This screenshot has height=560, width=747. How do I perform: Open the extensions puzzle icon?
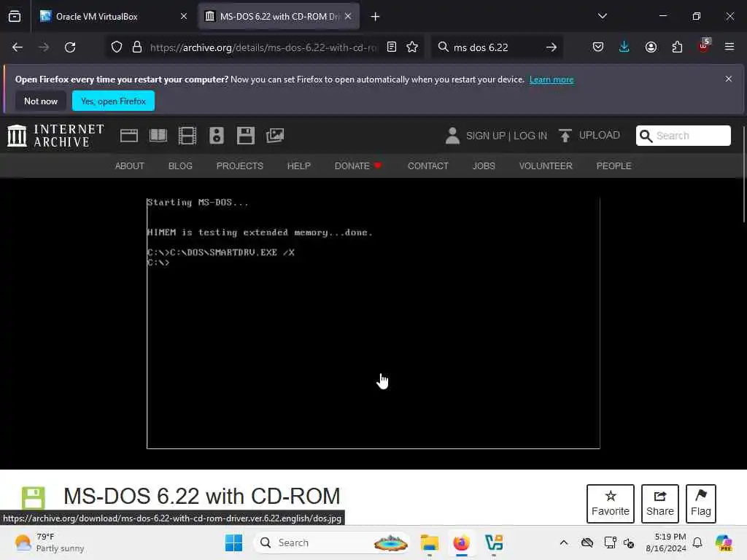coord(677,47)
